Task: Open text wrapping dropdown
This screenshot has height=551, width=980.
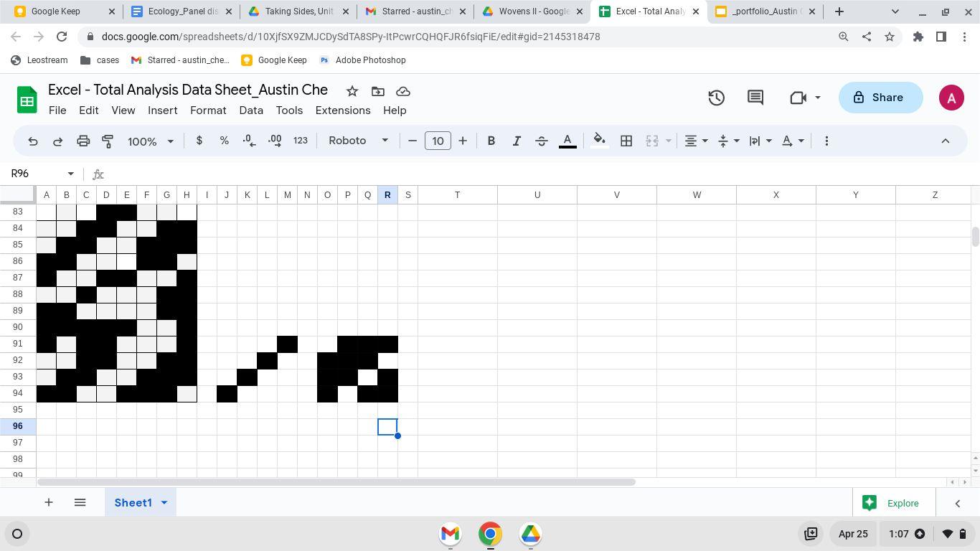Action: click(760, 141)
